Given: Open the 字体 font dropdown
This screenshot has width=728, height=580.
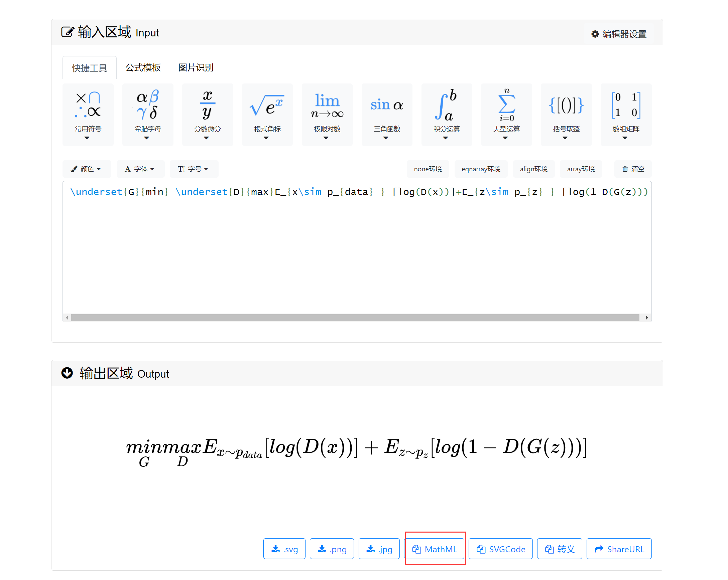Looking at the screenshot, I should [140, 169].
